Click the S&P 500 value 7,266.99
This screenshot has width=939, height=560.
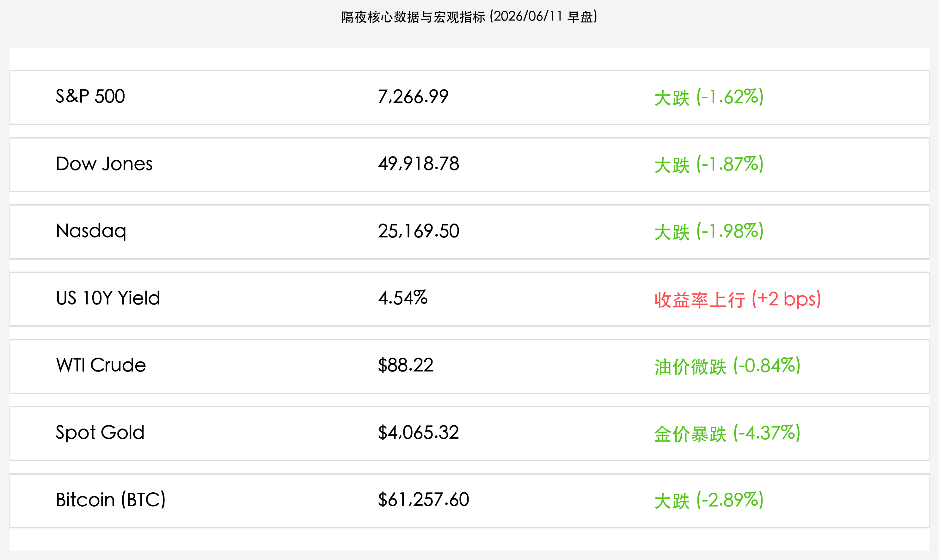point(413,97)
